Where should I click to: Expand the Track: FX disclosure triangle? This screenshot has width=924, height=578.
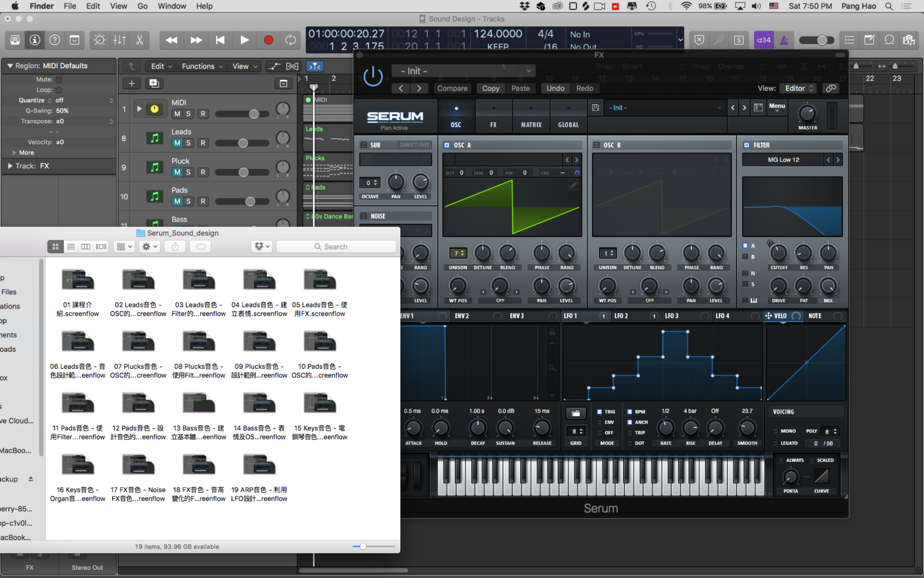pos(10,166)
